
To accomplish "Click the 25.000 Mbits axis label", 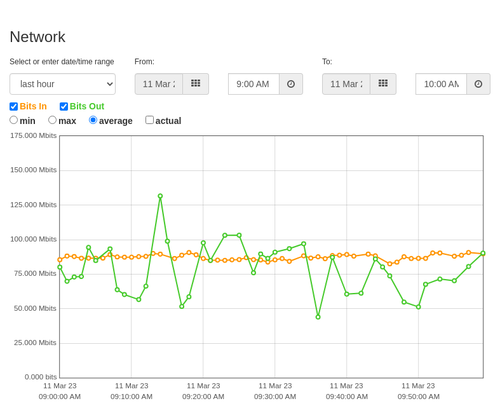I will tap(35, 343).
